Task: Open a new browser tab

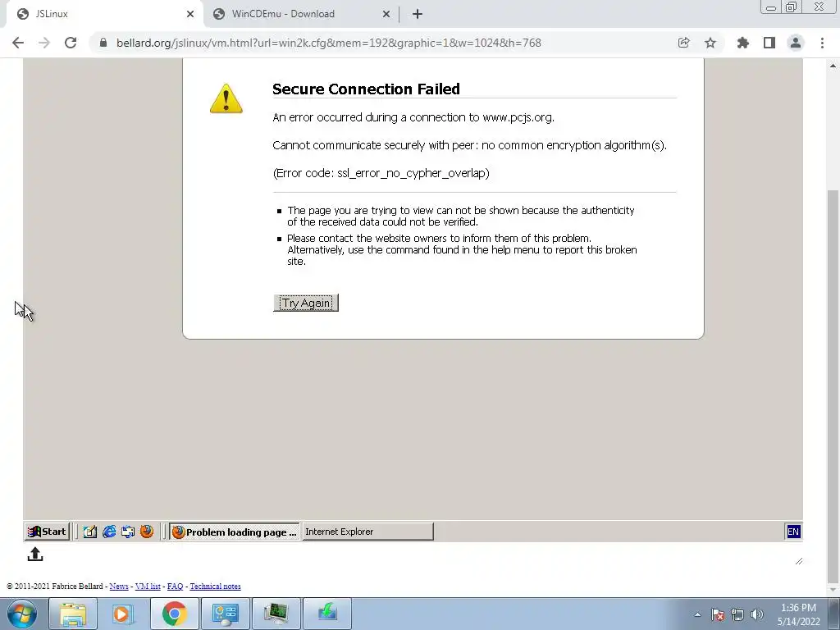Action: pyautogui.click(x=418, y=14)
